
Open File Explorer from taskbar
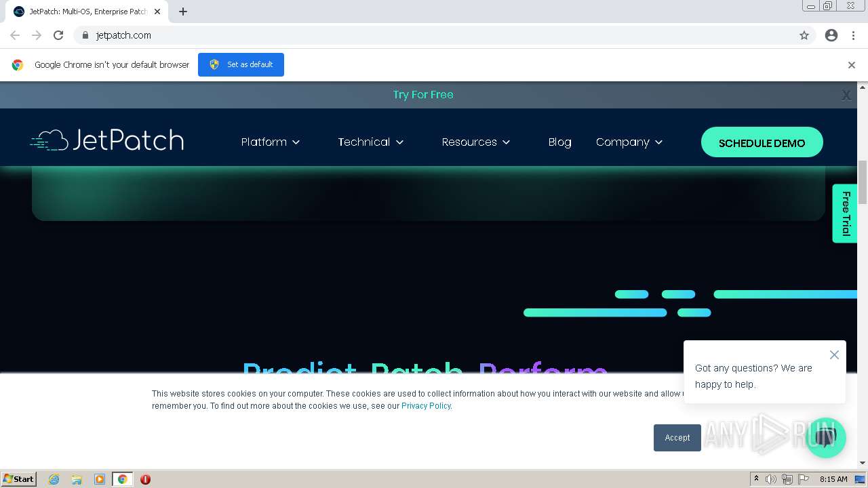coord(77,479)
